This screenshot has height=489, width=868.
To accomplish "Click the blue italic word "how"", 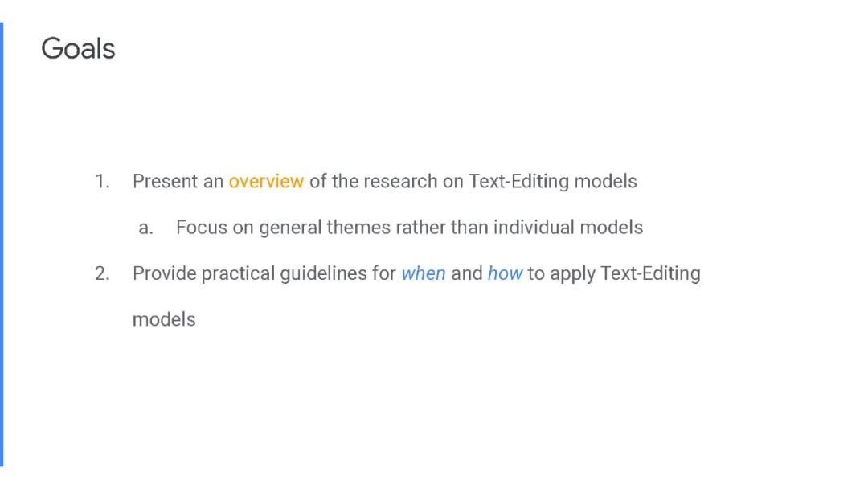I will coord(505,273).
